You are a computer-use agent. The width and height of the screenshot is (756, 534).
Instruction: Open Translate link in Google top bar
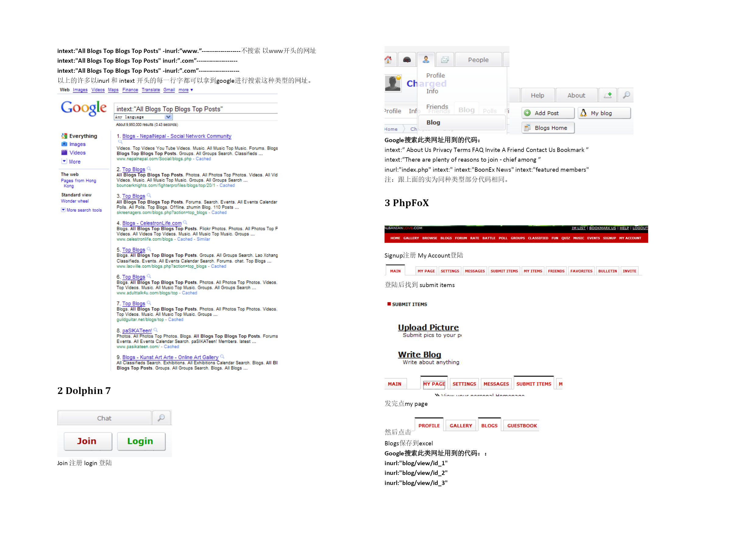click(x=151, y=90)
